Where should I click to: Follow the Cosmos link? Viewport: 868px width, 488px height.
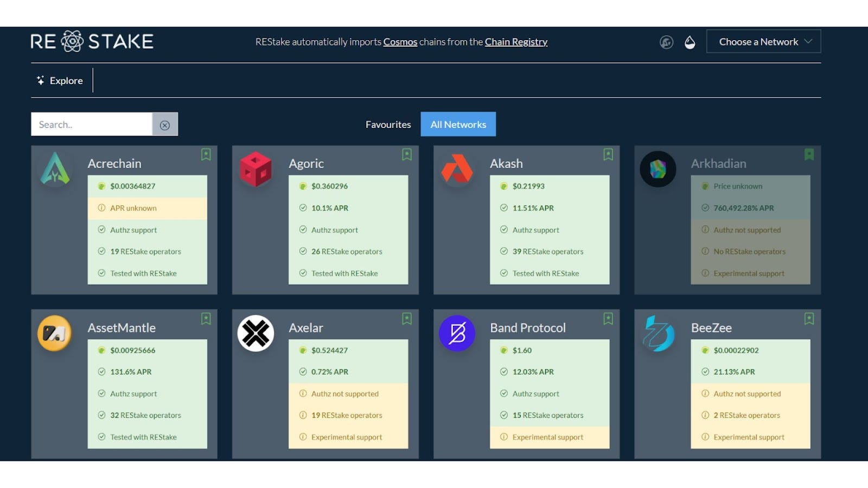tap(400, 42)
